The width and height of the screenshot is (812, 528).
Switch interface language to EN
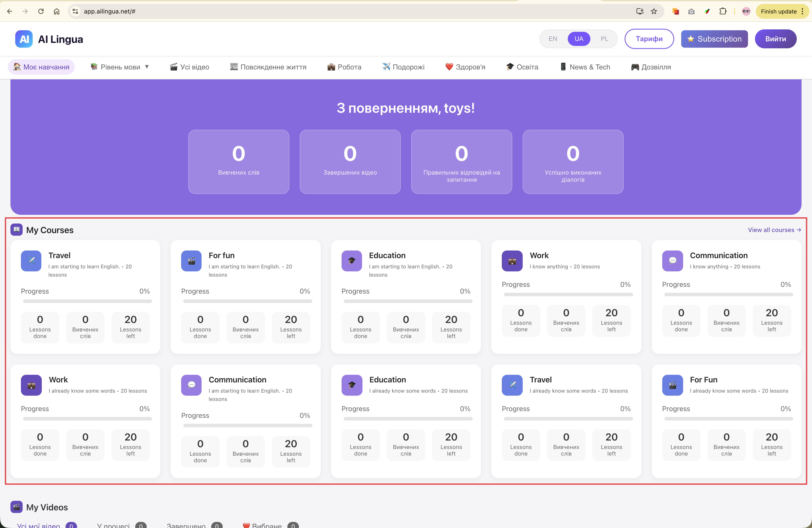pyautogui.click(x=553, y=39)
